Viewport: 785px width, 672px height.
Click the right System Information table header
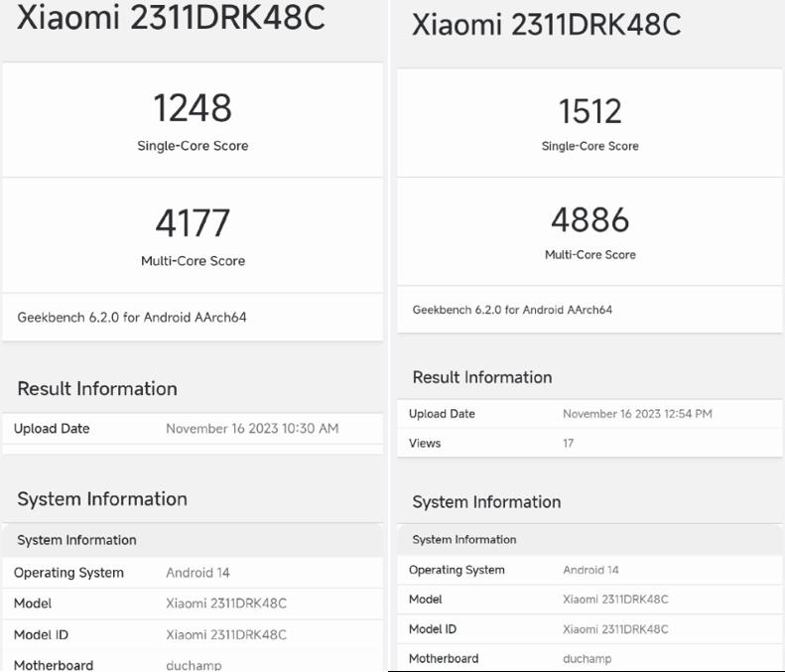(464, 539)
